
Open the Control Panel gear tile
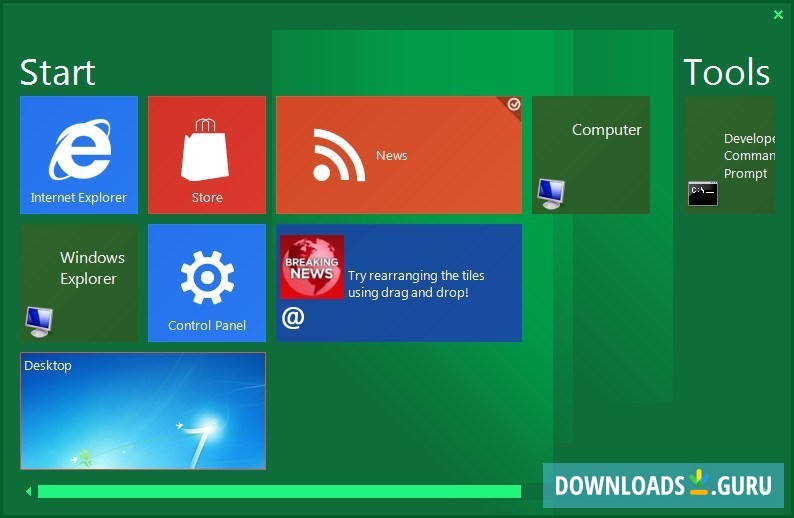click(207, 283)
